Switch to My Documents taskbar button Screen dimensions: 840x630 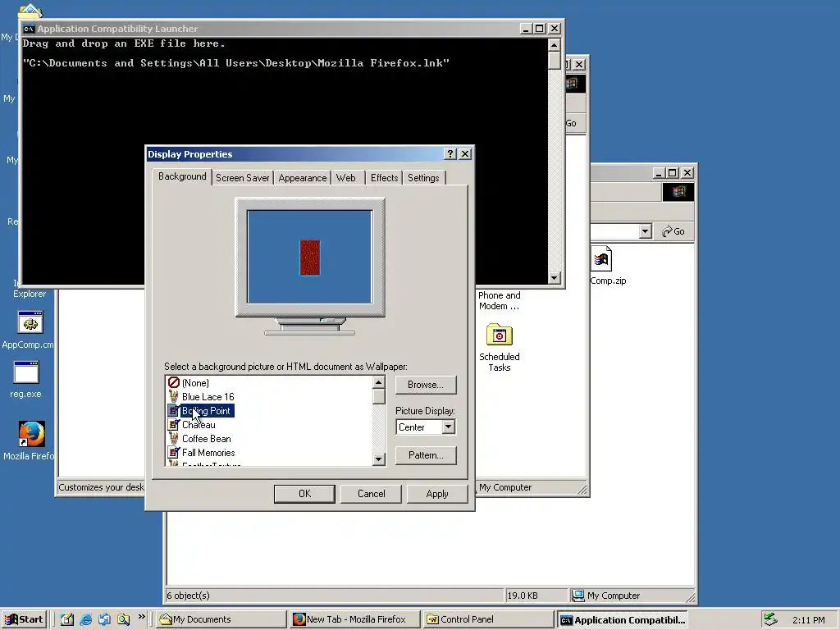click(221, 619)
